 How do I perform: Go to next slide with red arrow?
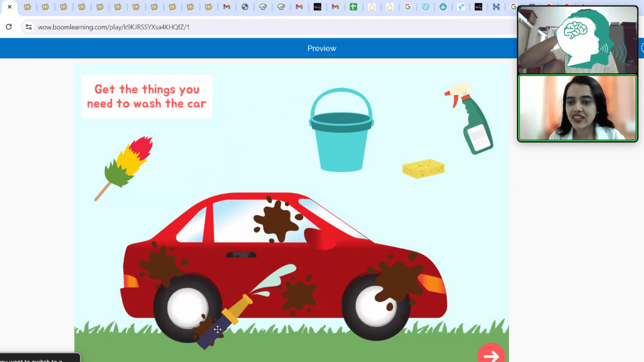pyautogui.click(x=491, y=355)
